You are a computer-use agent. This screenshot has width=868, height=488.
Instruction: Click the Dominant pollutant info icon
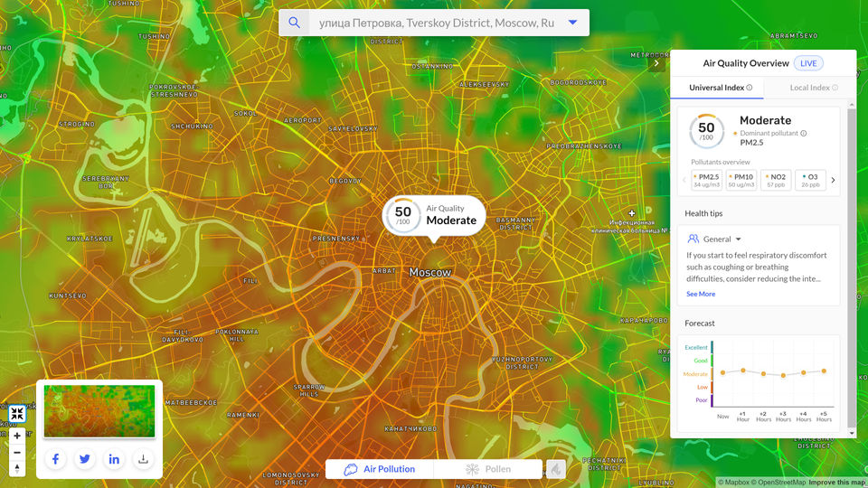point(803,134)
